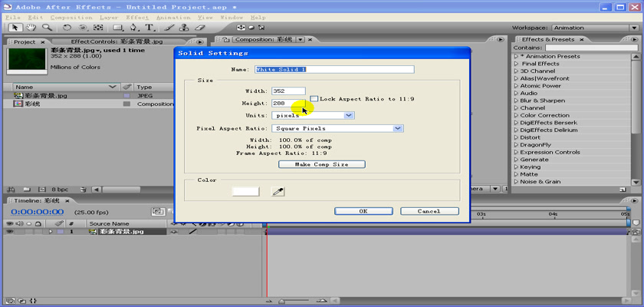Select the Type tool

[x=149, y=28]
